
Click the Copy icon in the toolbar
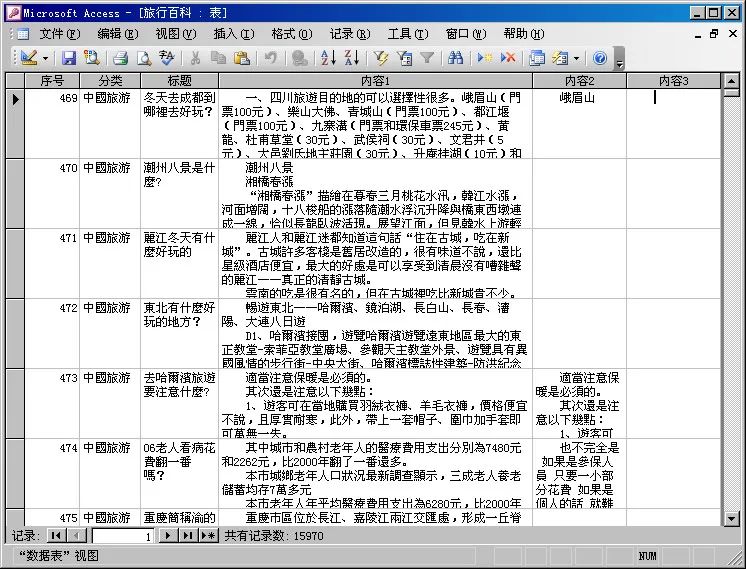(x=218, y=58)
